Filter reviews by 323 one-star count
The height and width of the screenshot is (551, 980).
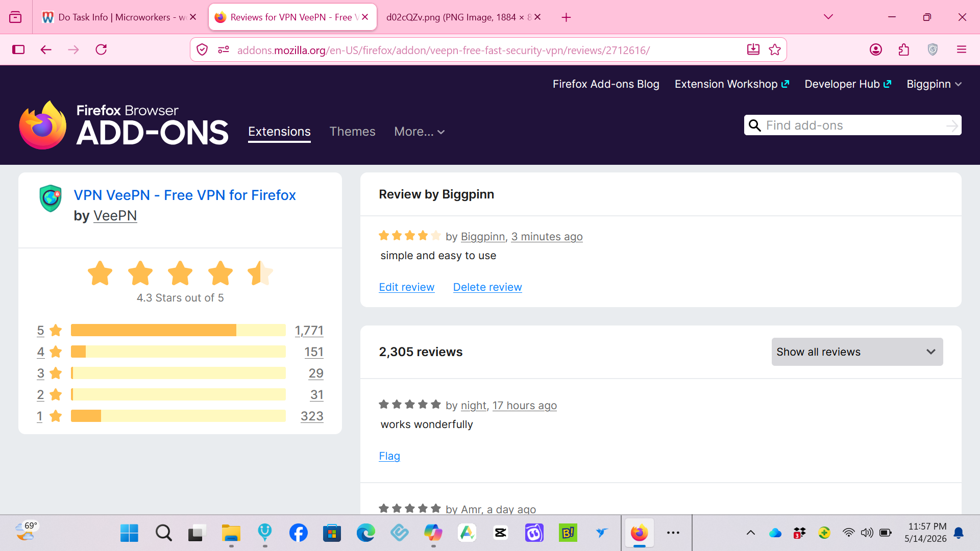pos(312,416)
